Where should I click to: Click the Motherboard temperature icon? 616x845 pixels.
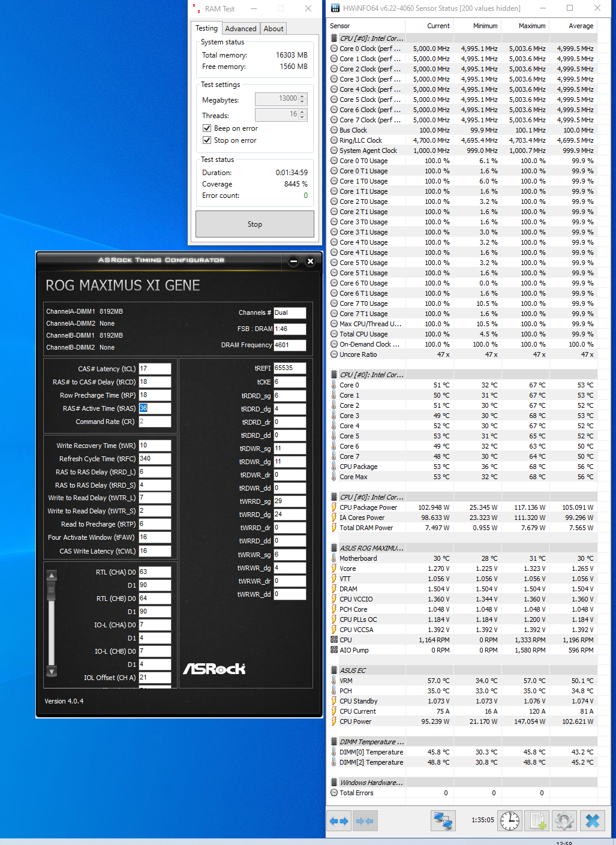tap(334, 558)
